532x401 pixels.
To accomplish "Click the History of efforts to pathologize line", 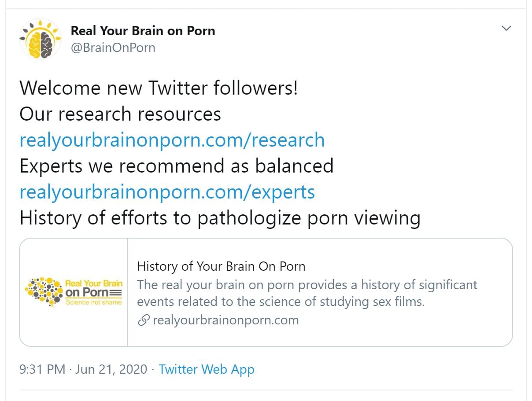I will pyautogui.click(x=220, y=218).
